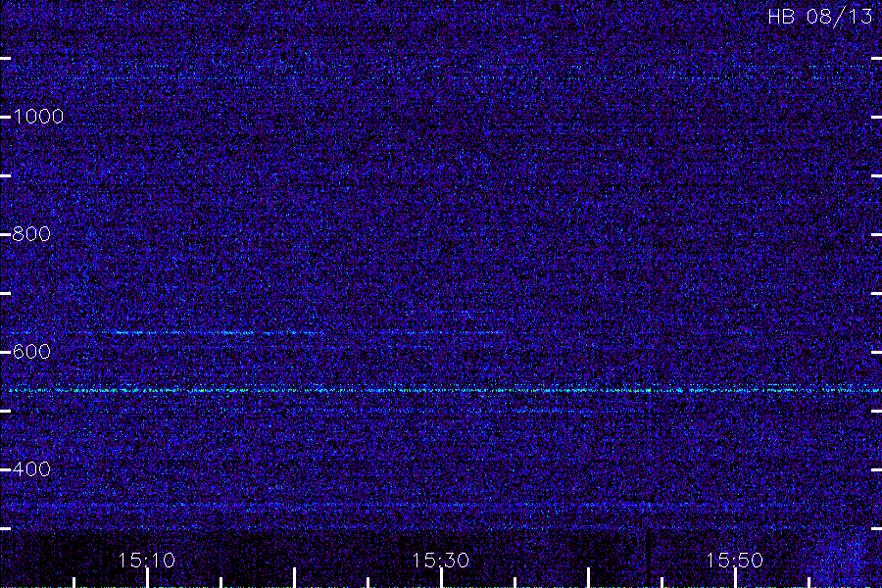Click the 15:10 time axis label
882x588 pixels.
point(147,561)
